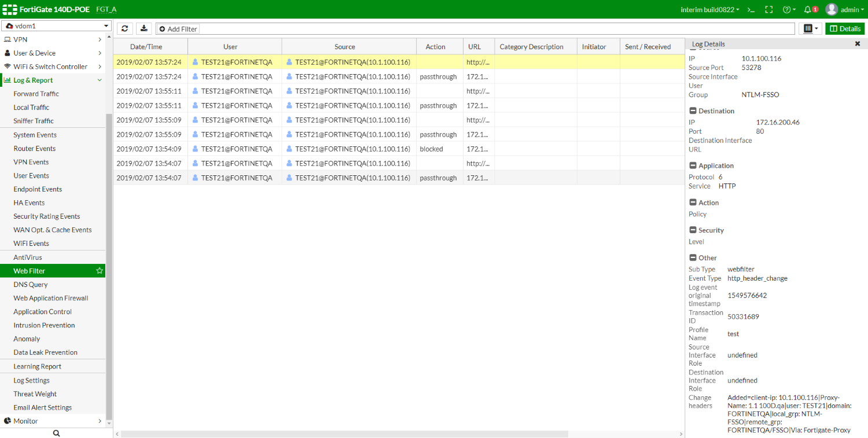Sort by Date/Time column header
Viewport: 868px width, 438px height.
[150, 47]
